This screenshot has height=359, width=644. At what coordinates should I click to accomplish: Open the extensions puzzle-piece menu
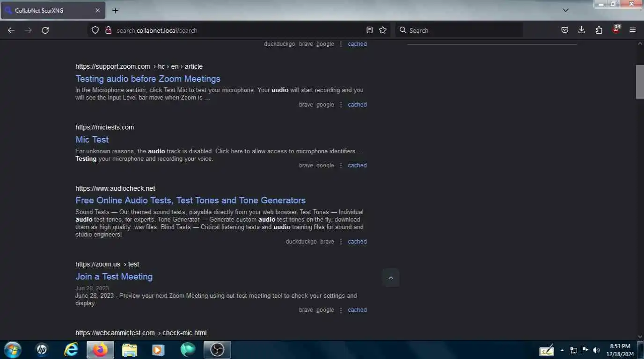click(599, 30)
